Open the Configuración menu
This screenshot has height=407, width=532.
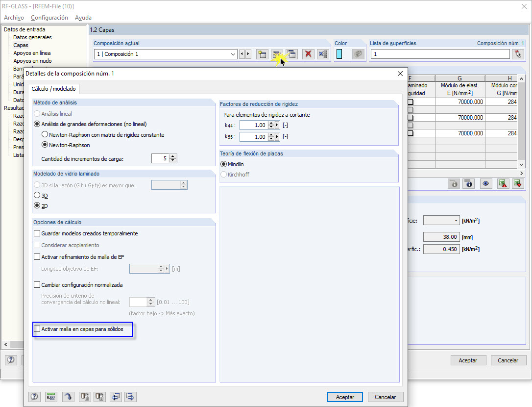click(x=49, y=17)
